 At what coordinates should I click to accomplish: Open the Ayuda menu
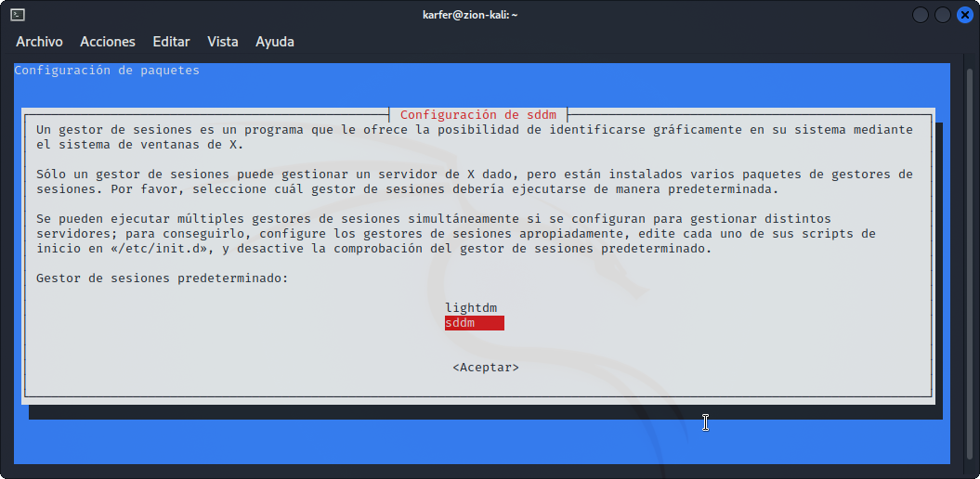click(x=275, y=42)
